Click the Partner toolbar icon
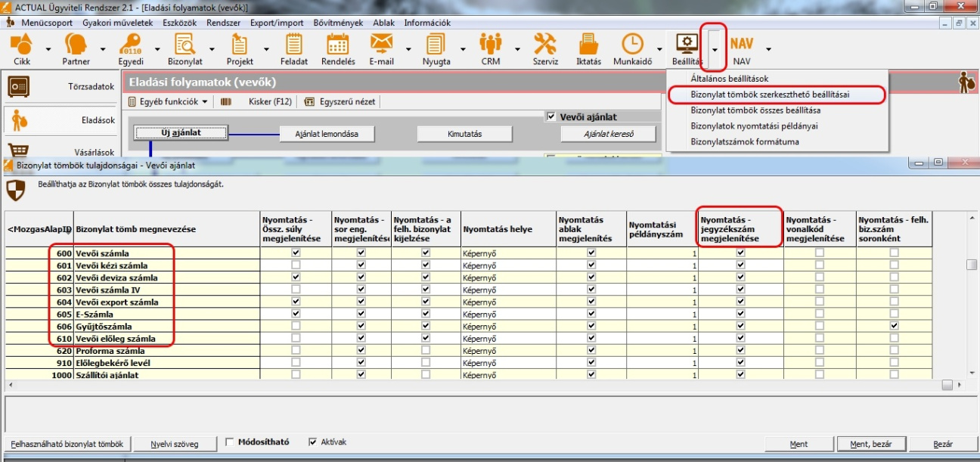The image size is (980, 462). [76, 45]
